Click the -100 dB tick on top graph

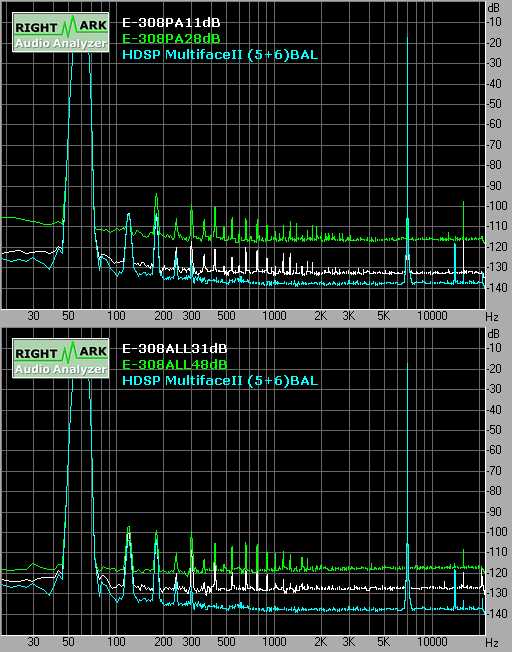pos(494,205)
